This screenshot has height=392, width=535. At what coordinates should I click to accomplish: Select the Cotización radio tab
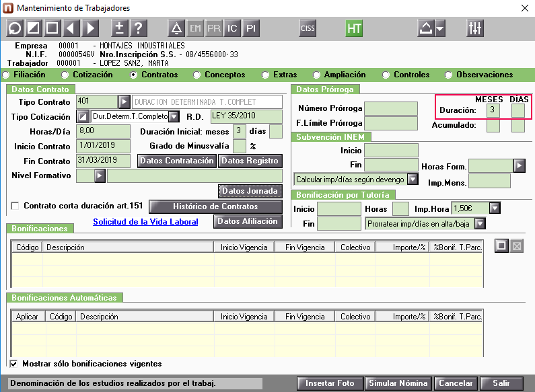coord(65,75)
